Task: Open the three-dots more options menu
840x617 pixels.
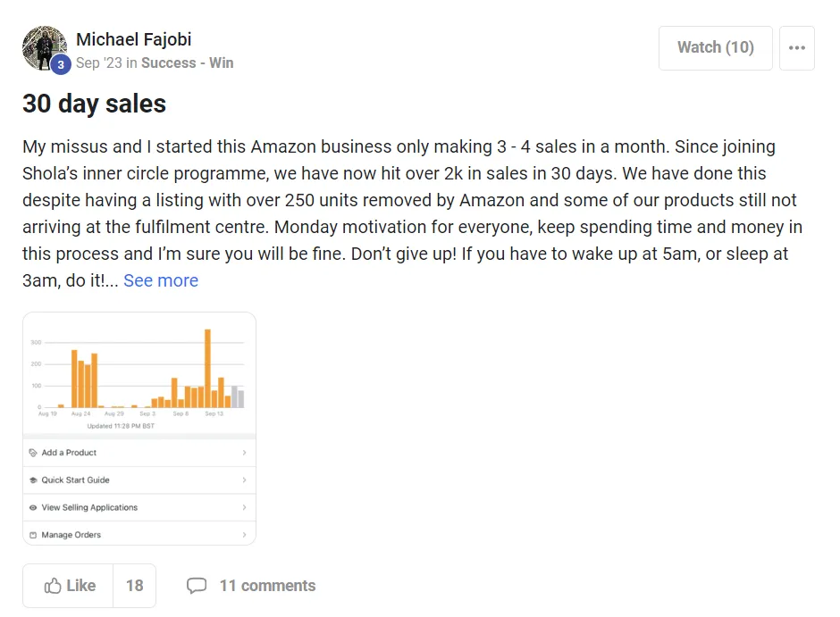Action: click(797, 48)
